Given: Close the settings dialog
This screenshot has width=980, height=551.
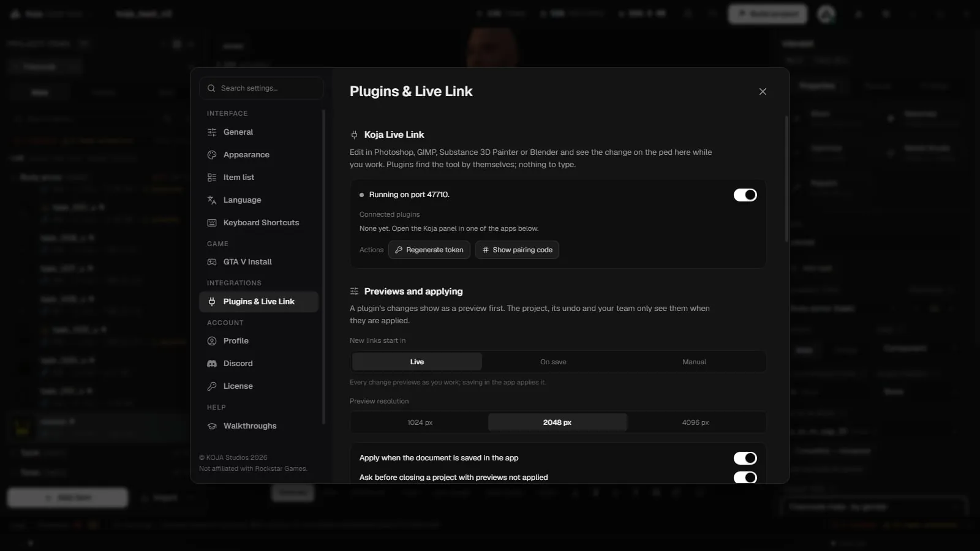Looking at the screenshot, I should tap(763, 92).
